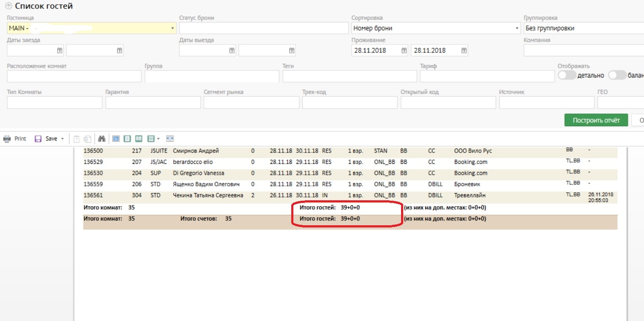Click the Save floppy disk icon

pos(38,139)
